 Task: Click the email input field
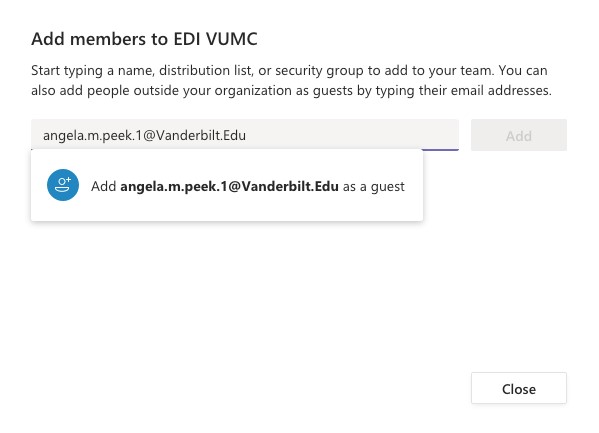(x=245, y=135)
